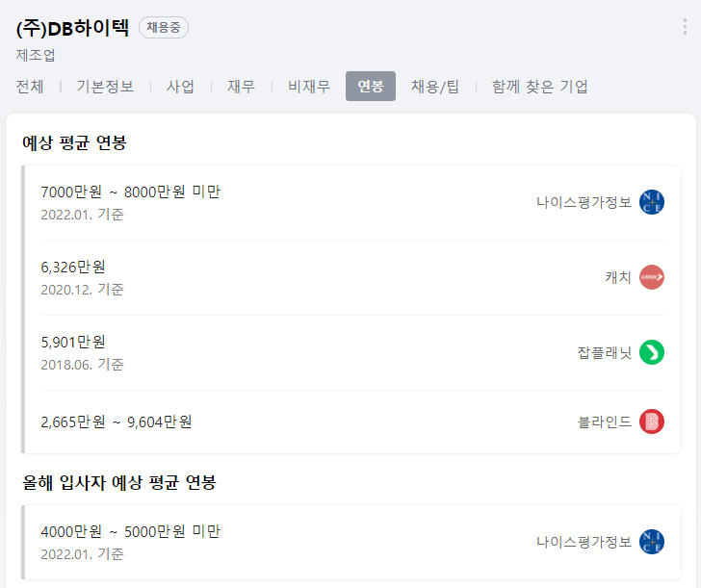This screenshot has width=701, height=588.
Task: Click the NICE logo beside the 7000만원 salary
Action: (651, 202)
